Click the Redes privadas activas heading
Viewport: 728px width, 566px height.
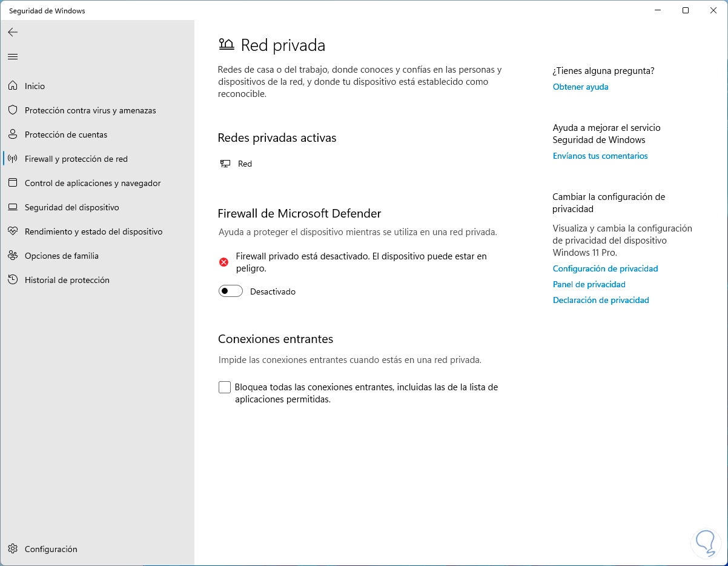pos(277,138)
